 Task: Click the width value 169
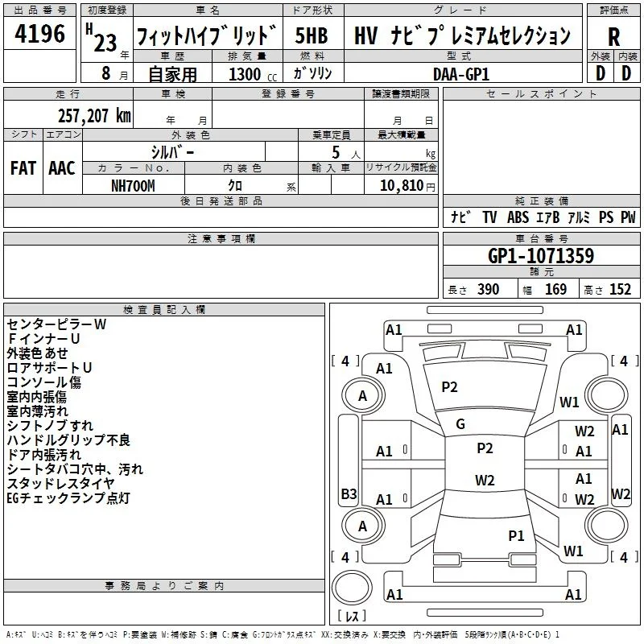click(x=555, y=290)
